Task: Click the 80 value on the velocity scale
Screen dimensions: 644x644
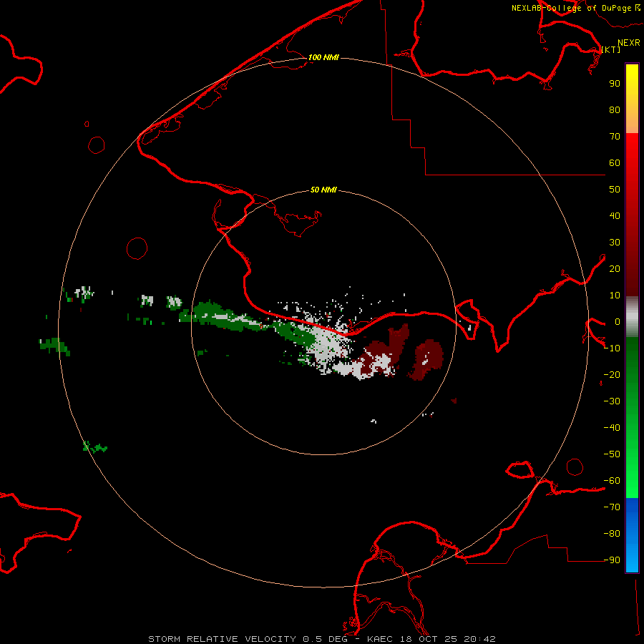Action: [615, 109]
